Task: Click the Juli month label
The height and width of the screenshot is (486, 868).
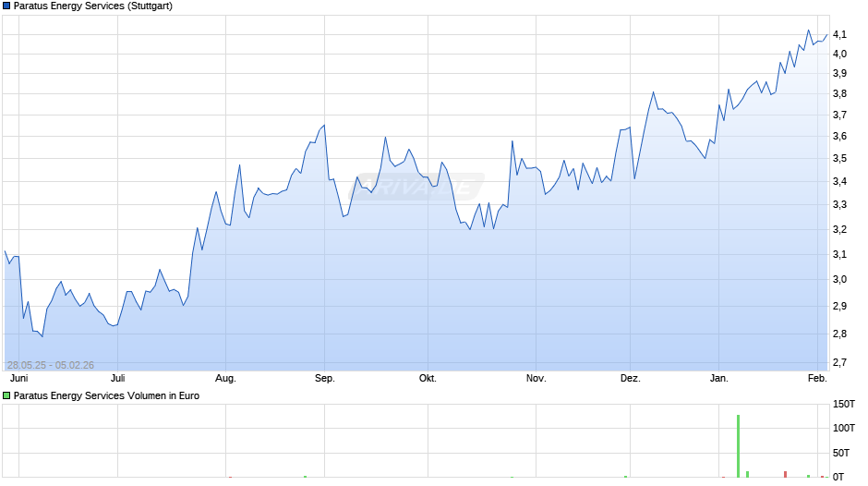Action: pos(117,379)
